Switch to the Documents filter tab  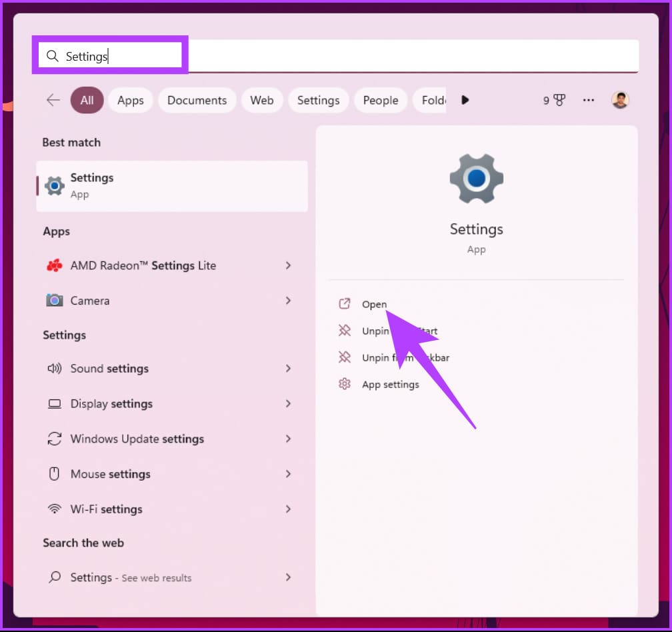pos(197,100)
